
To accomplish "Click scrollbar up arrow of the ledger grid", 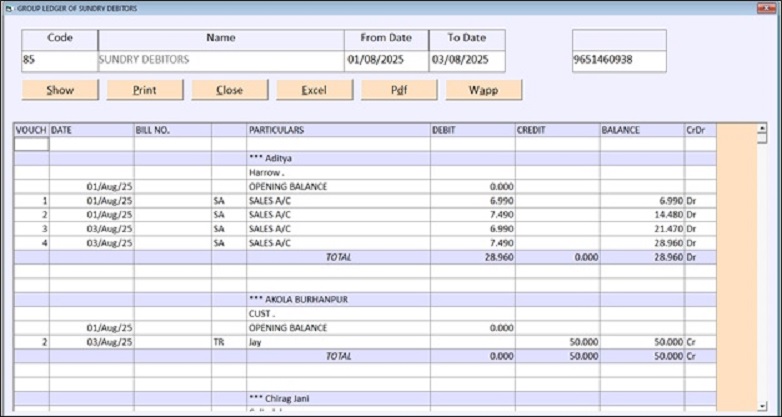I will 762,128.
